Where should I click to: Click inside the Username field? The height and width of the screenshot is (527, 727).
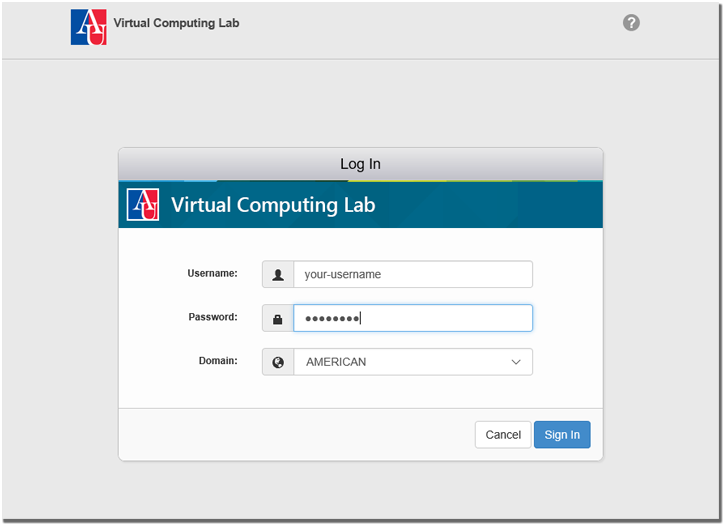(x=413, y=274)
